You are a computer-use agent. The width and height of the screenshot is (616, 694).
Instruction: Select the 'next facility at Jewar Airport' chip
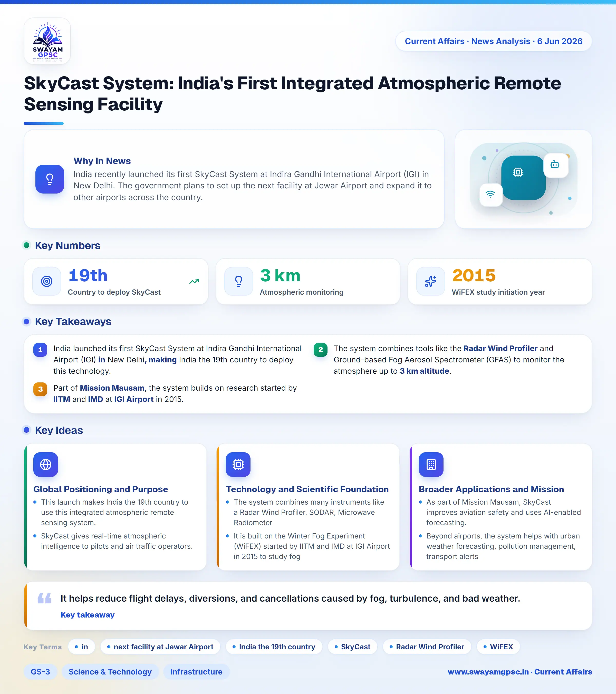tap(160, 647)
